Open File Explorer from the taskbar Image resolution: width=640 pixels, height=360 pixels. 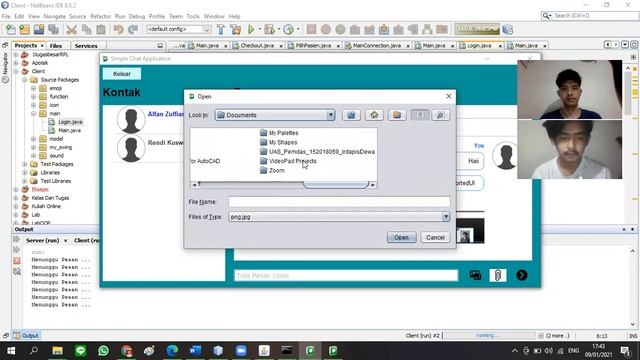(57, 351)
